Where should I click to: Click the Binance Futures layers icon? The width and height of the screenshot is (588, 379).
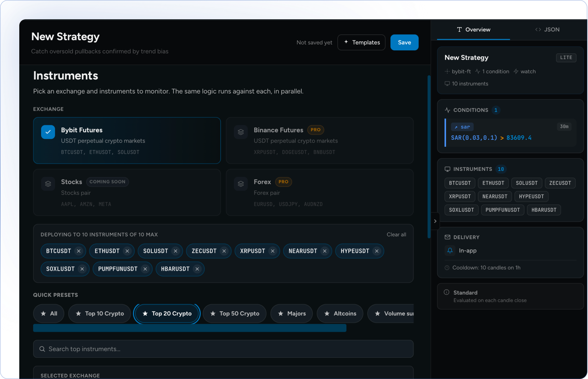point(241,132)
